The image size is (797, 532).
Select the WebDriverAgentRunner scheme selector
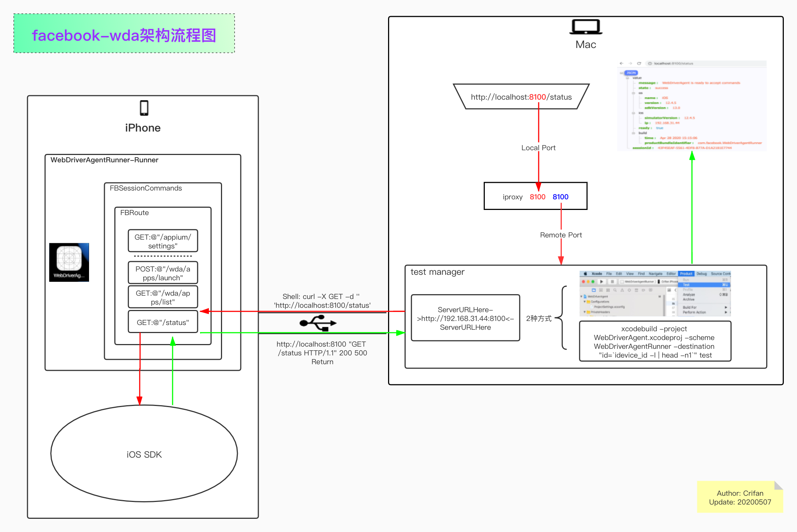coord(638,281)
